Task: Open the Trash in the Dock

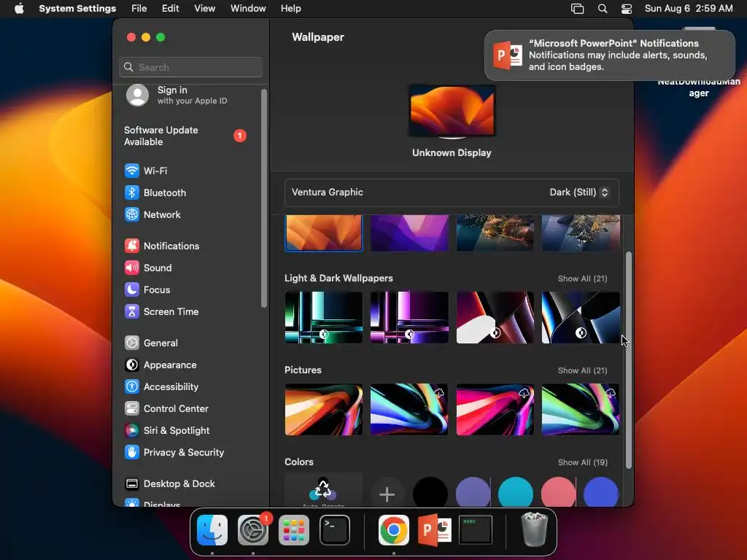Action: pyautogui.click(x=535, y=529)
